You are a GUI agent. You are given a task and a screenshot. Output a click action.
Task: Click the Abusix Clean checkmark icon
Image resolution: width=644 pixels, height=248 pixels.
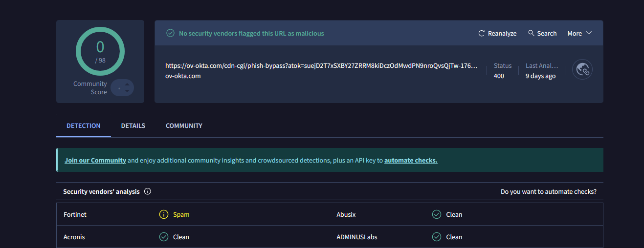(437, 214)
